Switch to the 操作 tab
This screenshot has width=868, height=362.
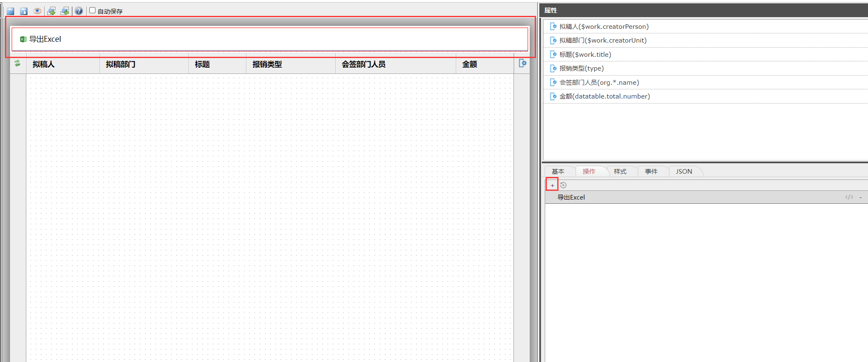589,172
